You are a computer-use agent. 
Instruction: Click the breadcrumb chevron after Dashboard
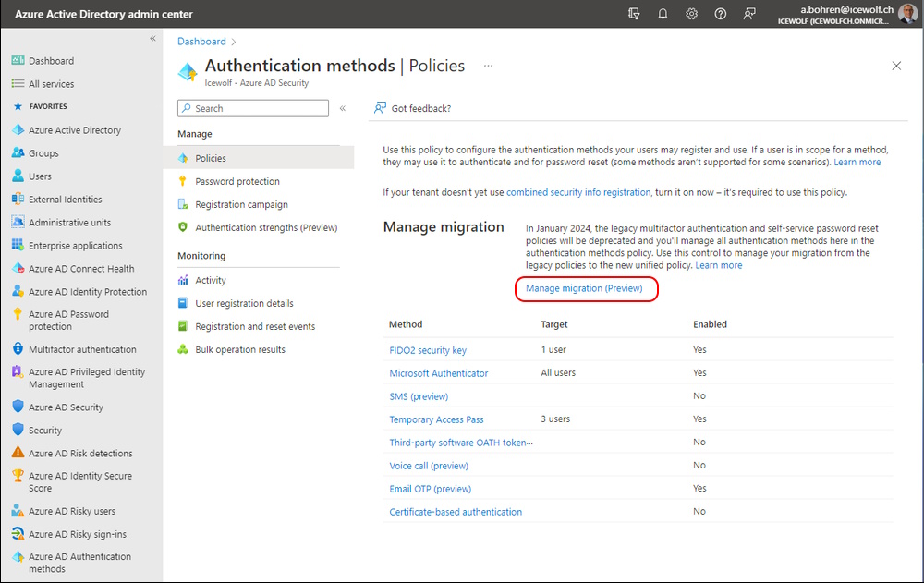(234, 42)
